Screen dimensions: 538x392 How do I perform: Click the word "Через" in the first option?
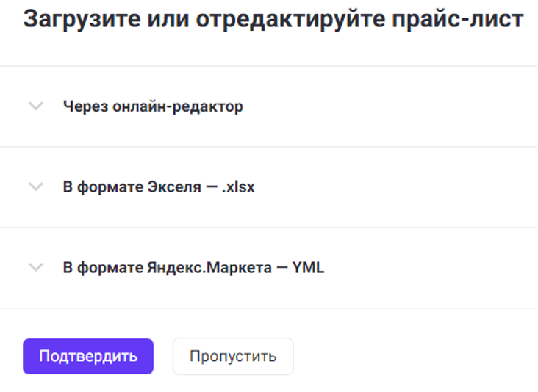[85, 106]
